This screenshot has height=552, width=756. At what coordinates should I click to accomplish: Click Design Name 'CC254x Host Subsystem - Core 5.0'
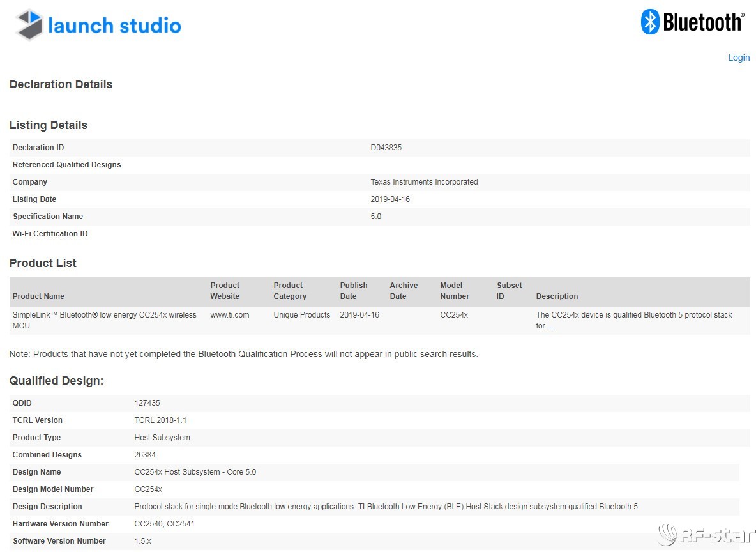click(x=195, y=472)
